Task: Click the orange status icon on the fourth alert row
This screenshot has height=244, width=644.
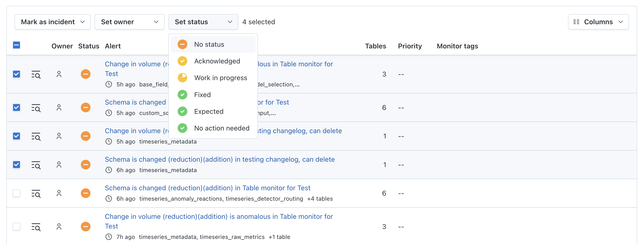Action: click(85, 165)
